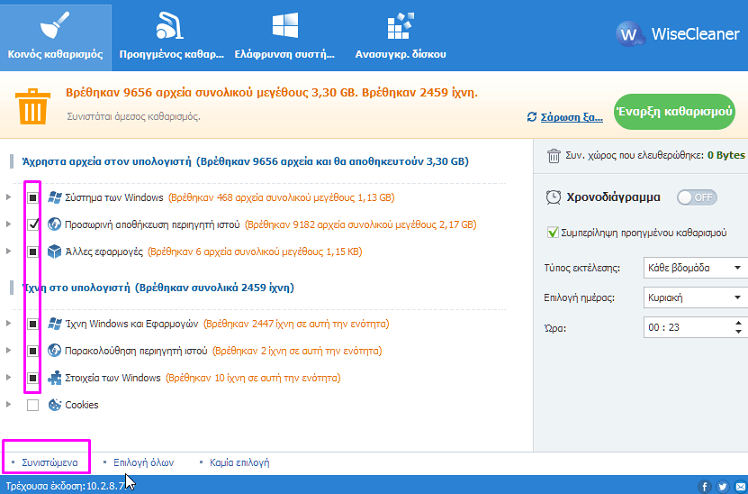Screen dimensions: 748x494
Task: Click the cookie icon beside Cookies
Action: point(55,405)
